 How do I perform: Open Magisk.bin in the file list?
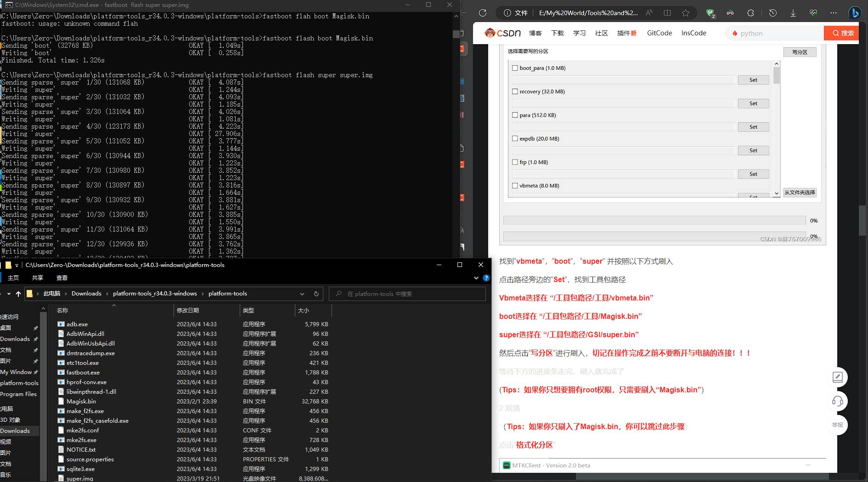click(x=81, y=401)
